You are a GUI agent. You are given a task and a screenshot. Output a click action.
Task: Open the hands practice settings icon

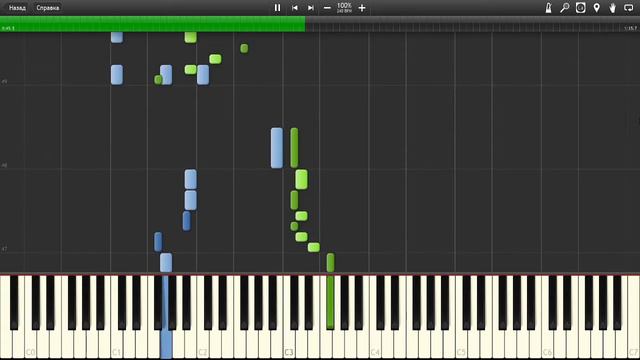612,8
